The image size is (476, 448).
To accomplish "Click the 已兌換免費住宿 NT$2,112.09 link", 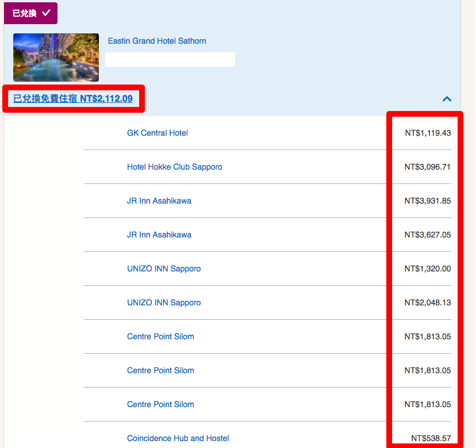I will [x=73, y=98].
